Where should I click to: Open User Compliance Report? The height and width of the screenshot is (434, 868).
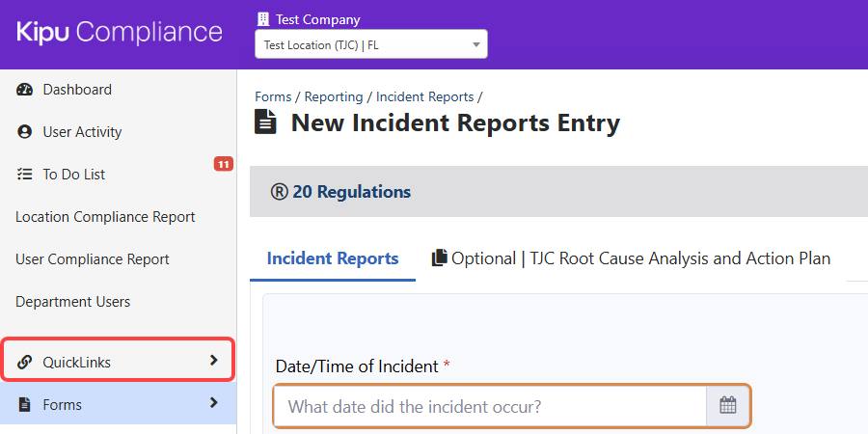pos(93,259)
